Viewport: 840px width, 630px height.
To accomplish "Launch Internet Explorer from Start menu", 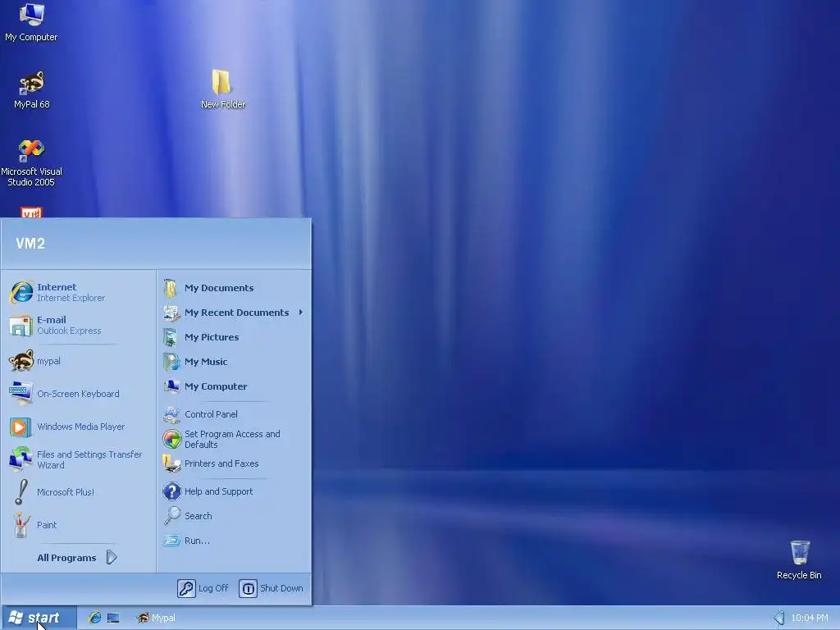I will tap(79, 293).
